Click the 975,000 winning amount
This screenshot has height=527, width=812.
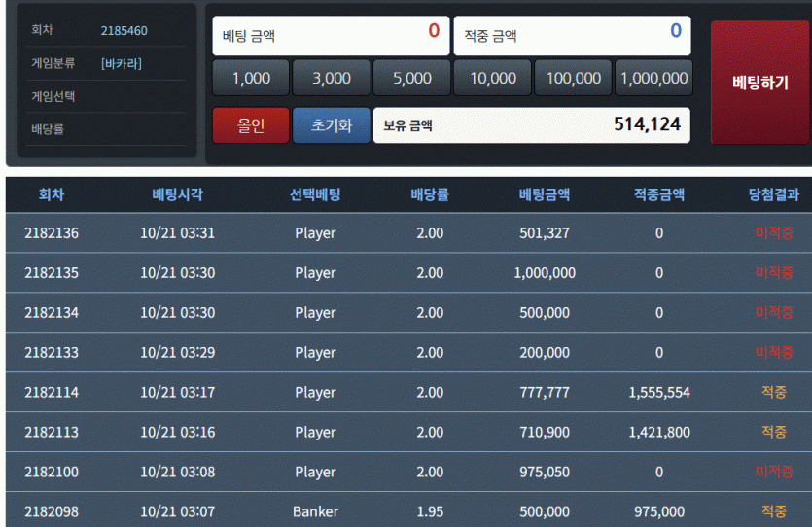point(659,512)
